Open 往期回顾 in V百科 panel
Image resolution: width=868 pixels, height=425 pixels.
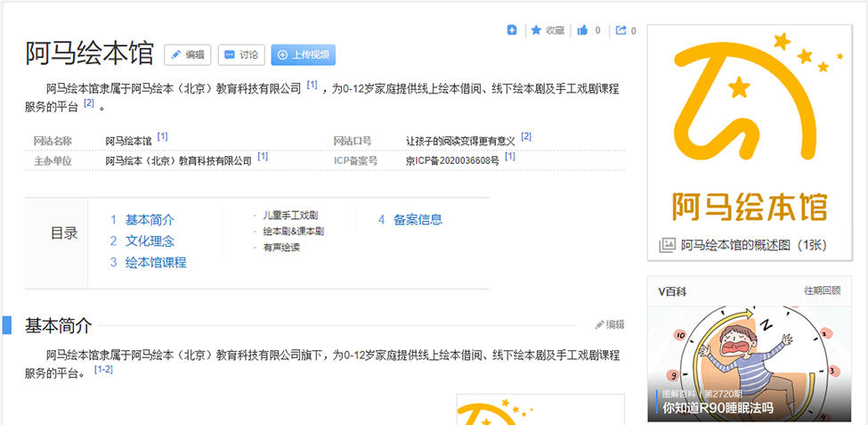tap(822, 290)
